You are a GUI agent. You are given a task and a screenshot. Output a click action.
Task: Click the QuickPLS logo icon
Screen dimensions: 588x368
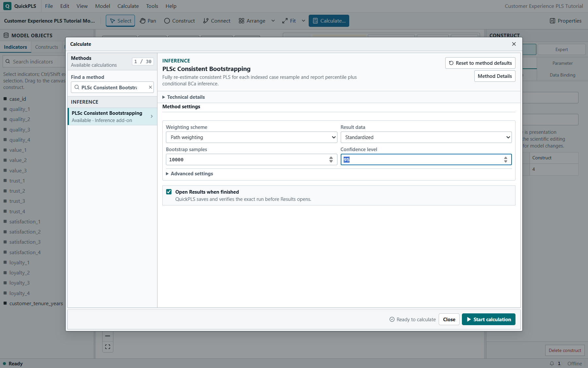7,6
